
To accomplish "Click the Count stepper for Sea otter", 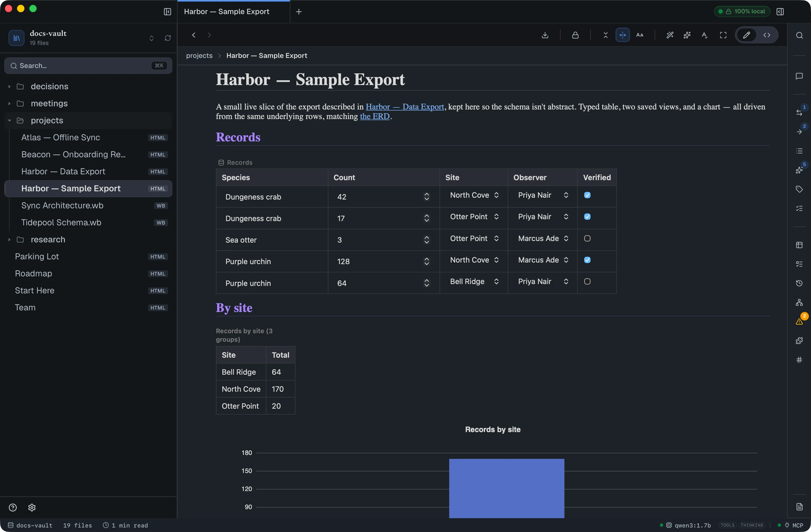I will coord(426,240).
